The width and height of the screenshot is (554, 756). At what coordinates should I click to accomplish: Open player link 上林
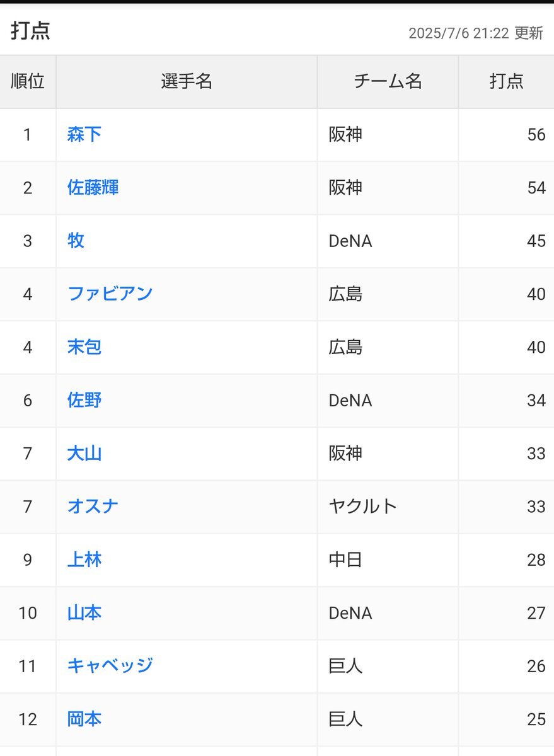pos(84,559)
